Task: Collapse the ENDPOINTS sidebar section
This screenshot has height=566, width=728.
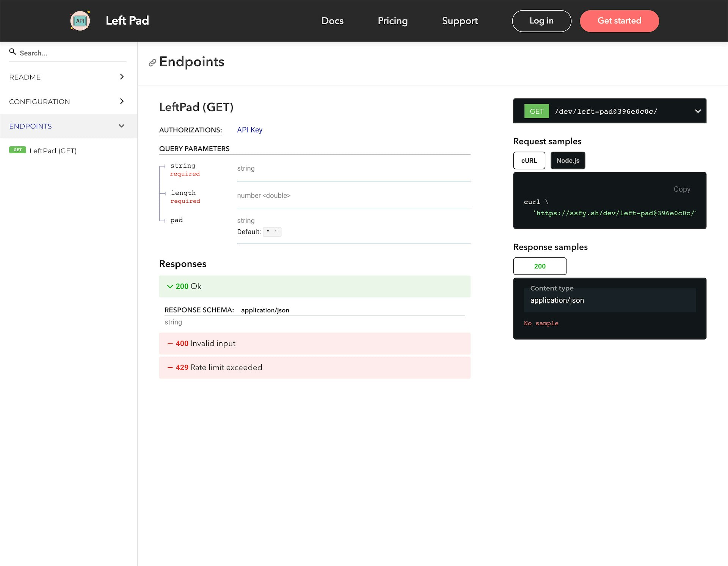Action: (121, 126)
